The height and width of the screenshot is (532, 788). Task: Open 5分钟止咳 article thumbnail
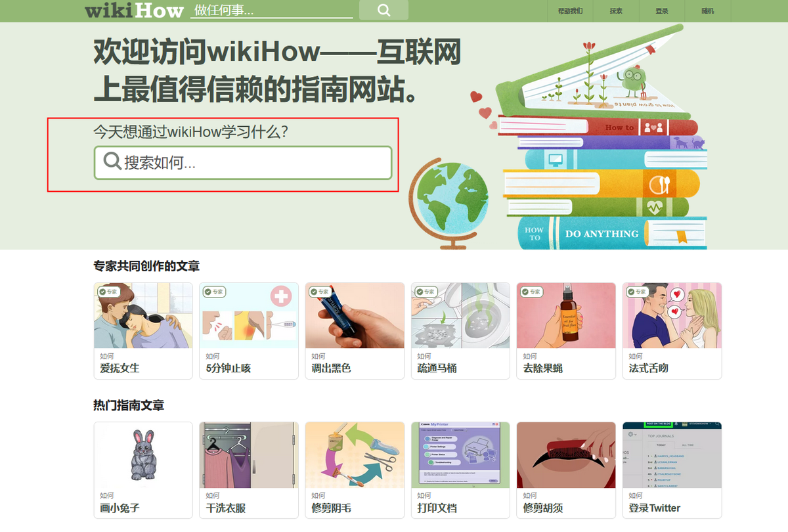point(249,315)
